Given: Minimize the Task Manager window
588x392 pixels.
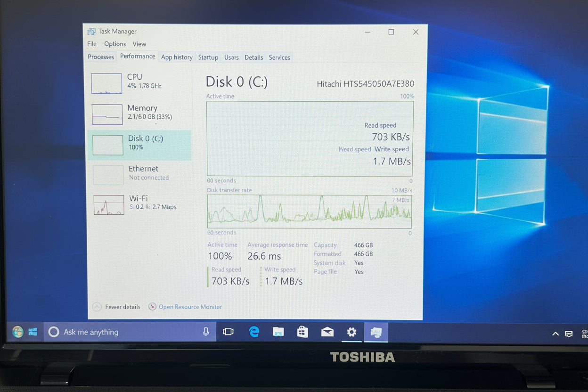Looking at the screenshot, I should [x=367, y=32].
